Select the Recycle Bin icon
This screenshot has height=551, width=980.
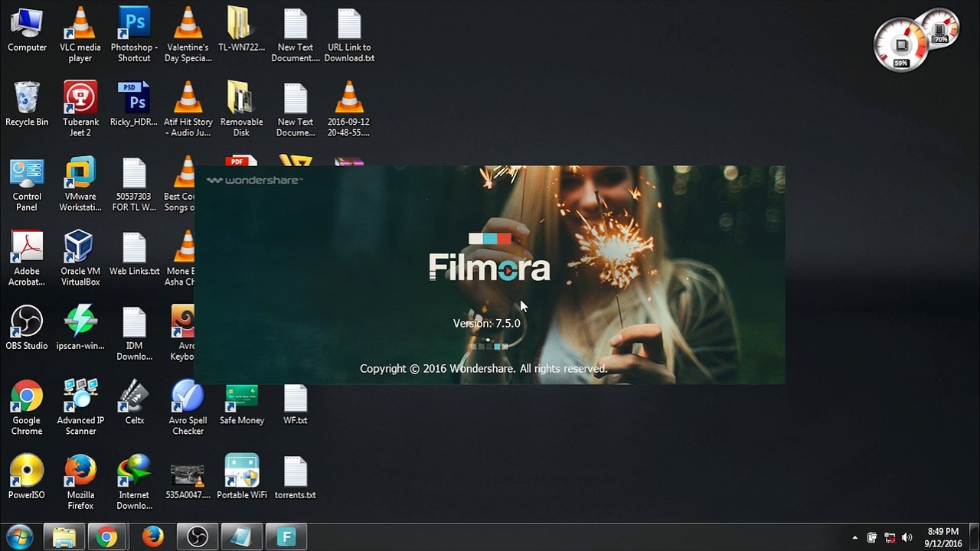coord(27,105)
